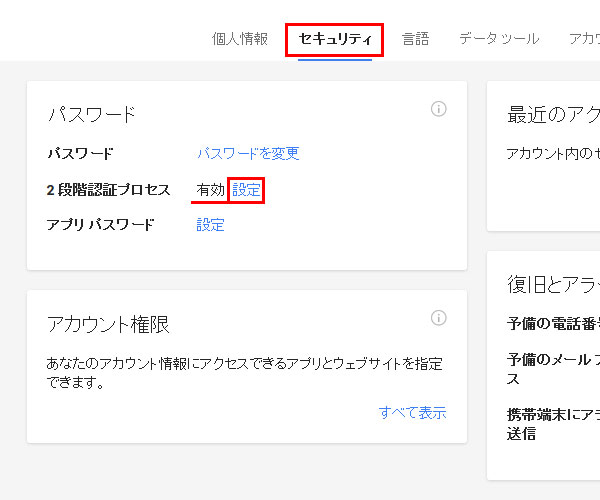Open the partially visible アカウ tab
This screenshot has width=600, height=500.
[584, 39]
